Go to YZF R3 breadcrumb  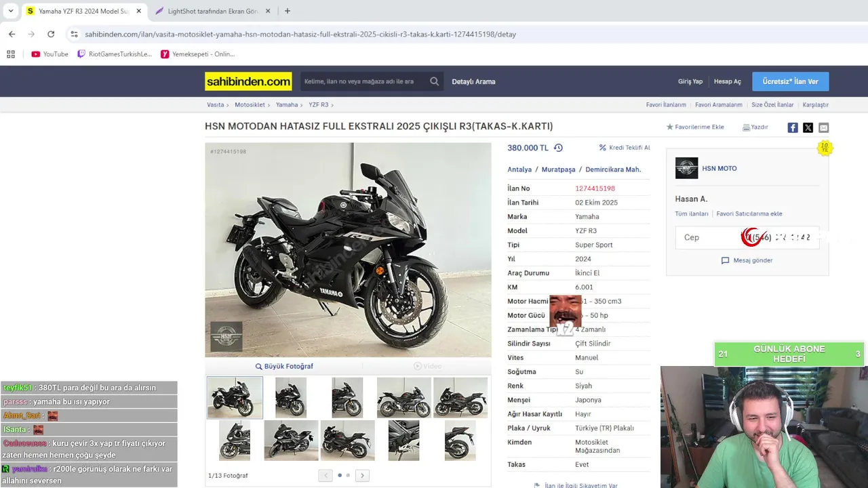[x=319, y=105]
